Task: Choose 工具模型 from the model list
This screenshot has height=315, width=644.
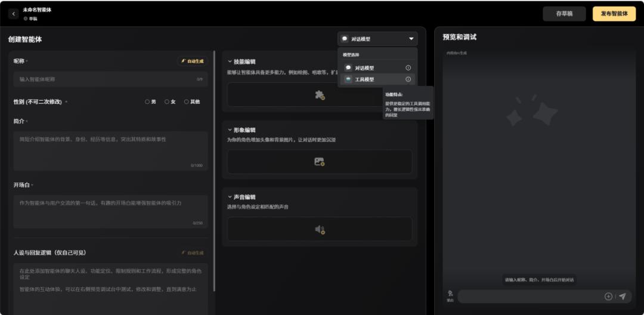Action: 365,79
